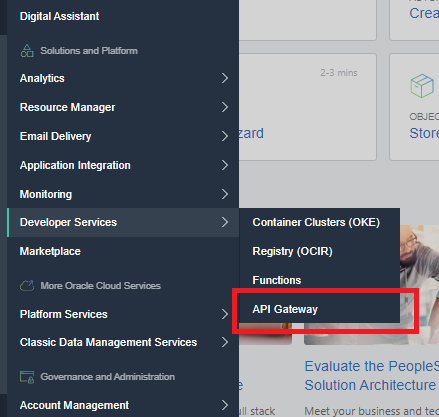Open API Gateway from the submenu
Screen dimensions: 439x417
click(285, 309)
